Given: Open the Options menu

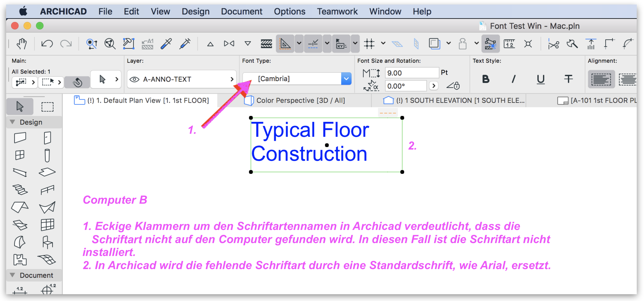Looking at the screenshot, I should (290, 12).
